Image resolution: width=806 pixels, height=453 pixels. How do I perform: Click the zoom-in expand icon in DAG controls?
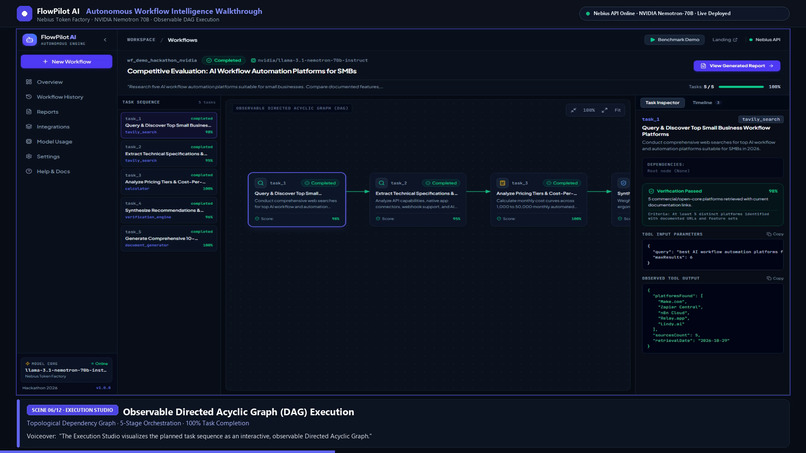[604, 110]
